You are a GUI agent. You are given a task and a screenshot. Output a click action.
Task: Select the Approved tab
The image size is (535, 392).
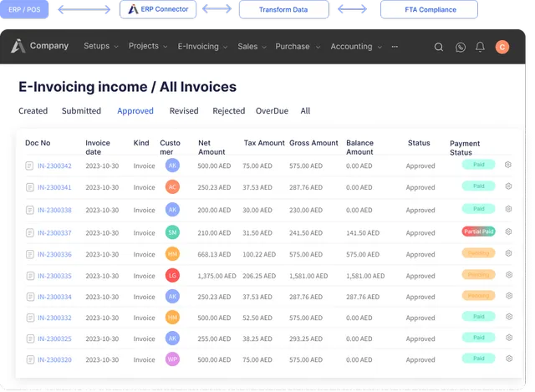pos(135,111)
